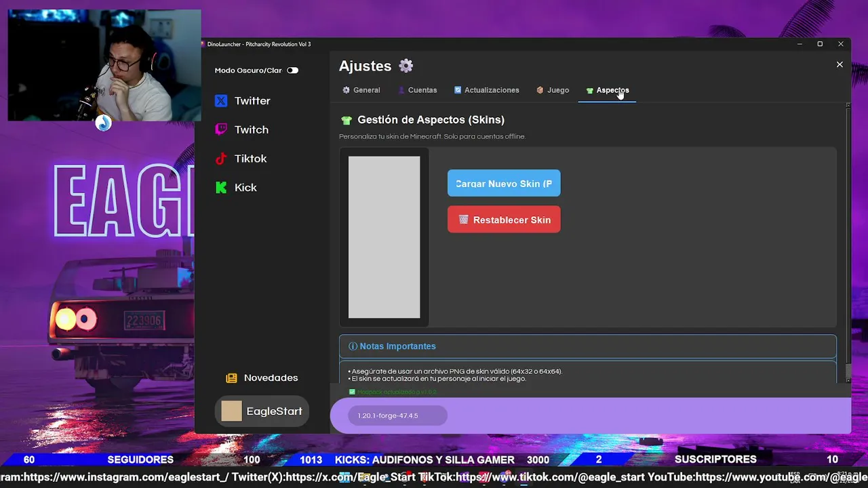Screen dimensions: 868x488
Task: Click the General tab gear icon
Action: tap(346, 90)
